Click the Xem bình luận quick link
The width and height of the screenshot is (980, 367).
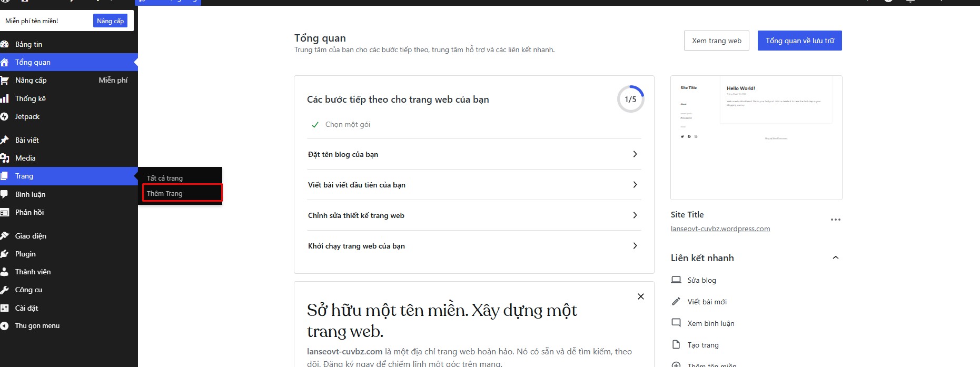710,323
